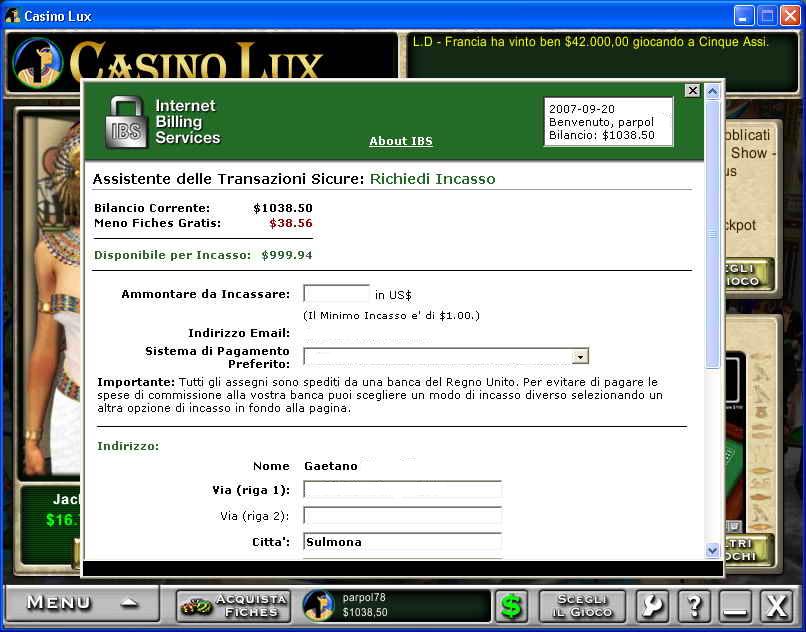This screenshot has width=806, height=632.
Task: Open help with the question mark icon
Action: coord(694,605)
